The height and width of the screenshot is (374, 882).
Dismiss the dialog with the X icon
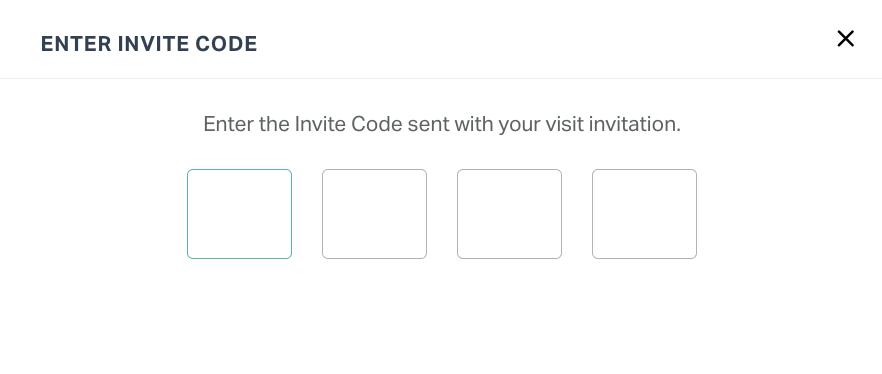click(845, 39)
